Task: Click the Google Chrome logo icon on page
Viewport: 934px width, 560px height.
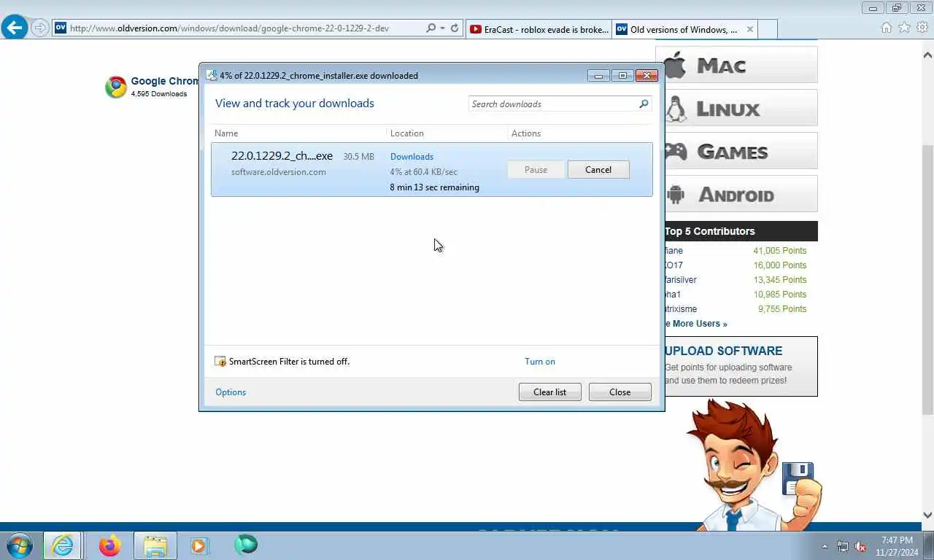Action: 115,87
